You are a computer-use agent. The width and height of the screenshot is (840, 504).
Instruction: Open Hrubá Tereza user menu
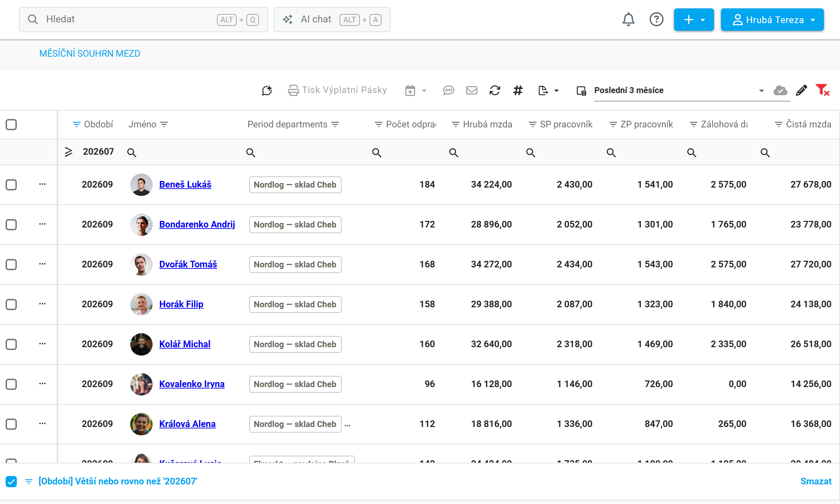pyautogui.click(x=772, y=20)
